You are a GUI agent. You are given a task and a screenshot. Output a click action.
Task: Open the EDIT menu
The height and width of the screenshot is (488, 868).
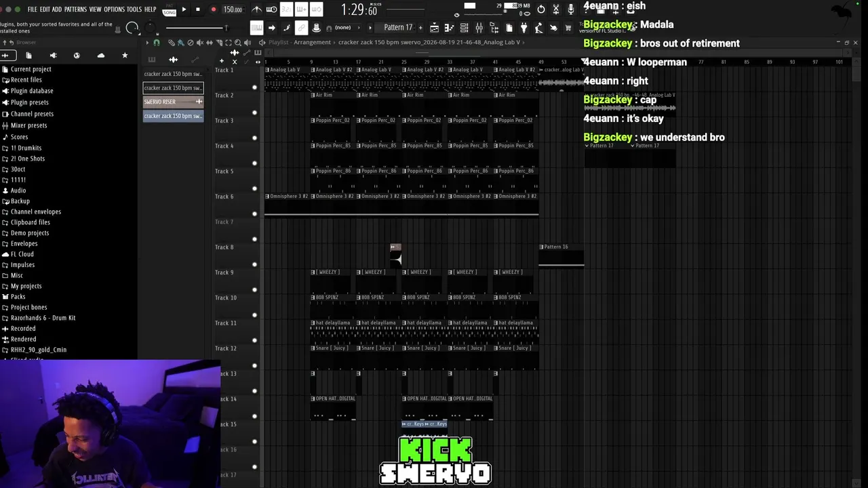point(45,9)
